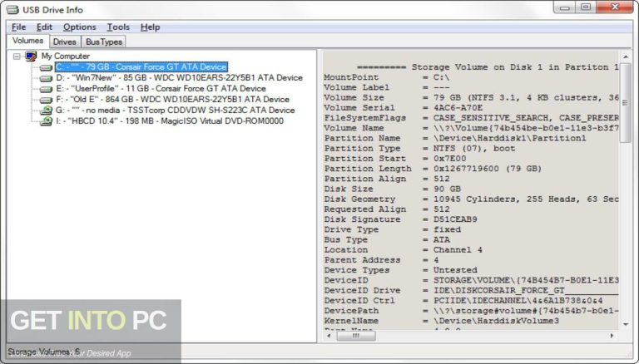This screenshot has width=639, height=364.
Task: Click the horizontal scrollbar right arrow
Action: click(613, 335)
